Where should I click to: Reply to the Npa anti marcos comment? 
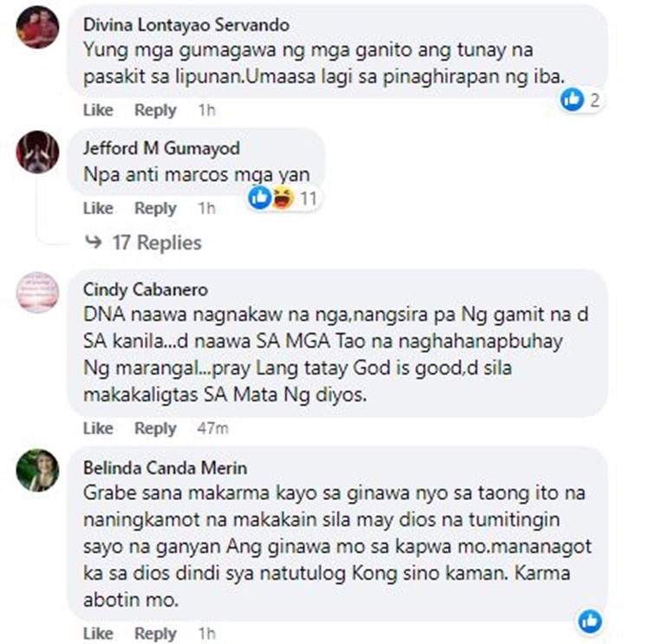(x=155, y=208)
